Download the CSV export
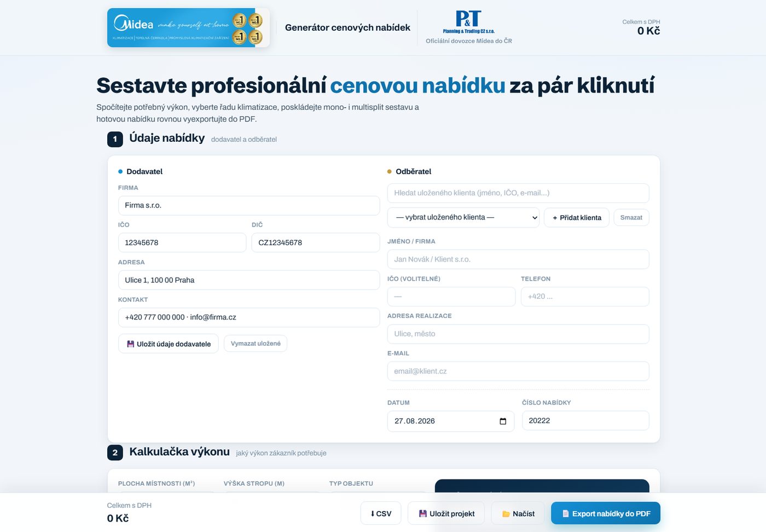The width and height of the screenshot is (766, 532). coord(381,513)
